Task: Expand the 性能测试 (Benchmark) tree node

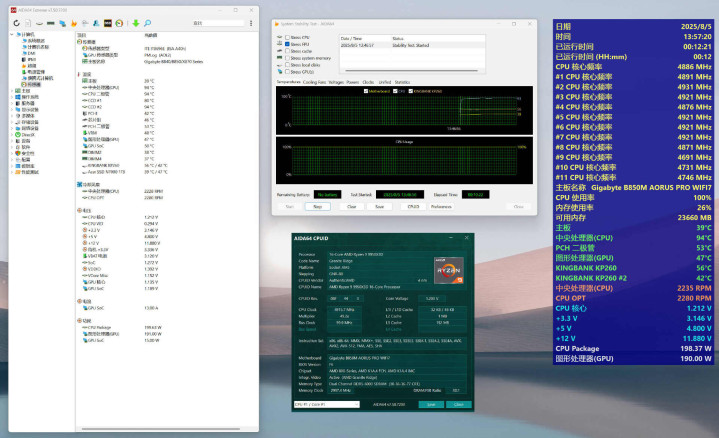Action: (12, 172)
